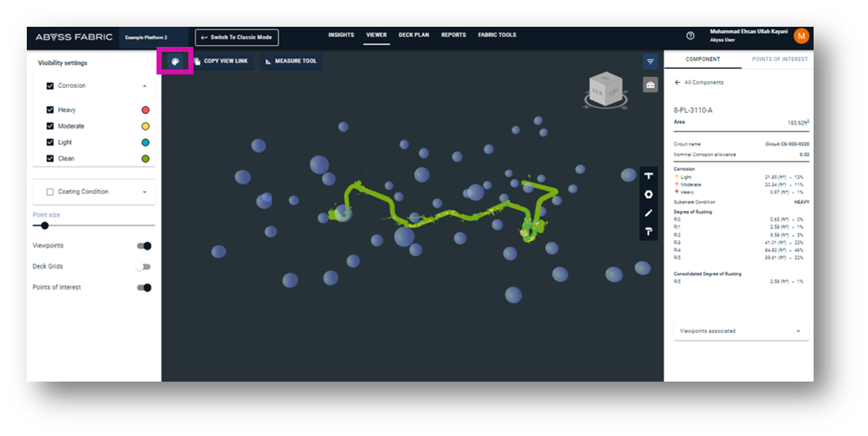The image size is (868, 436).
Task: Uncheck the Moderate corrosion checkbox
Action: [x=50, y=126]
